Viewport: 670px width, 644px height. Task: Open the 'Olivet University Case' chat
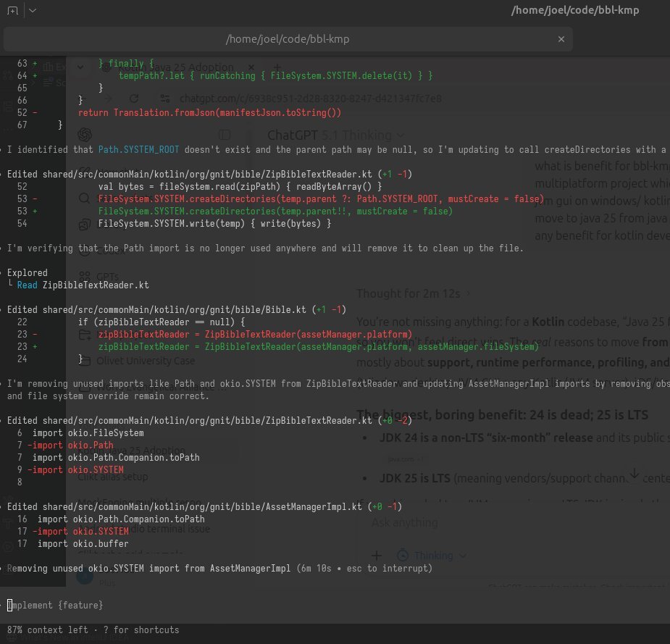click(x=145, y=360)
